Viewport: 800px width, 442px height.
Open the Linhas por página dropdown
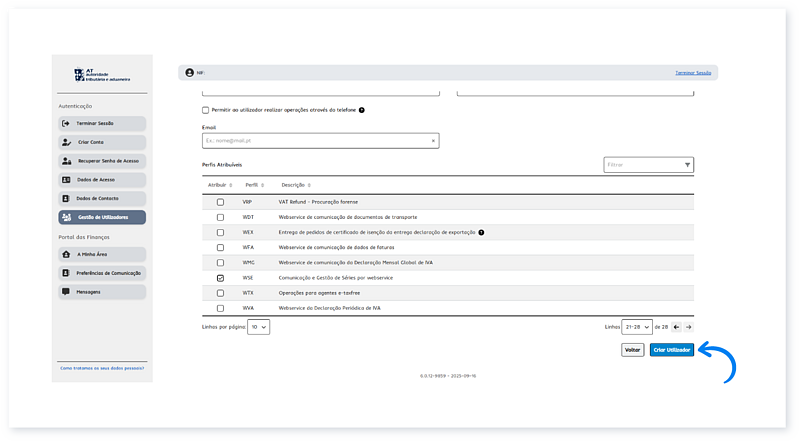(259, 327)
